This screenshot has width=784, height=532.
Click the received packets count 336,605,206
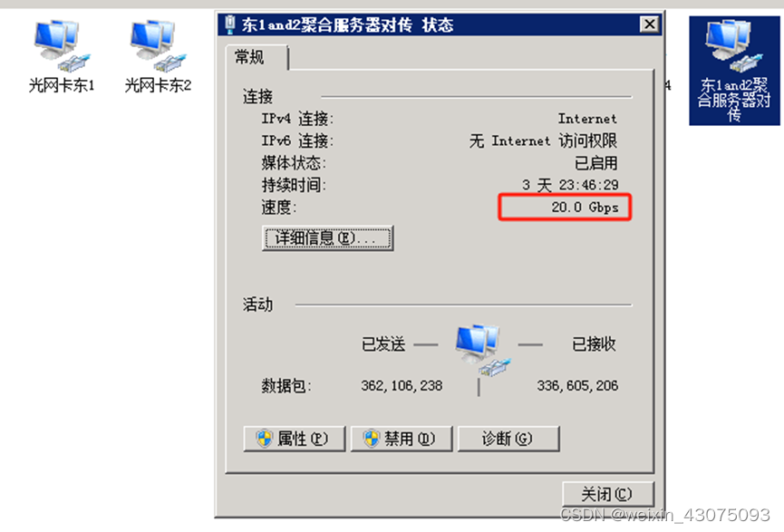click(577, 385)
